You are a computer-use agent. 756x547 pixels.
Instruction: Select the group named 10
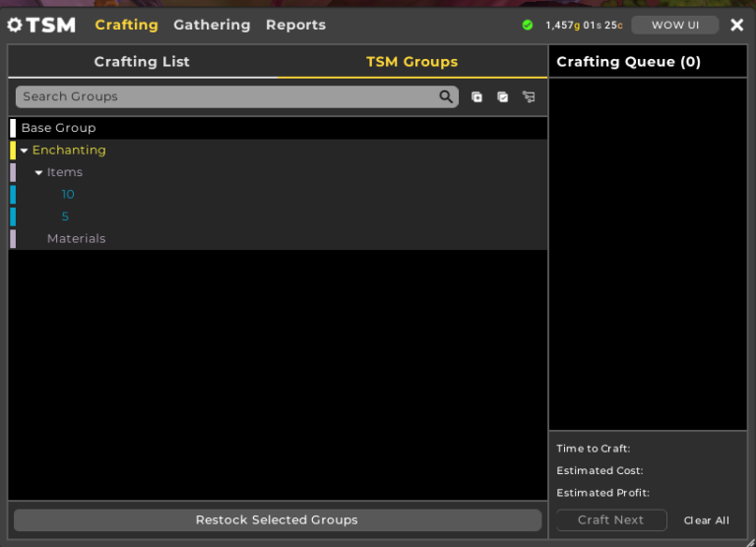pos(278,195)
